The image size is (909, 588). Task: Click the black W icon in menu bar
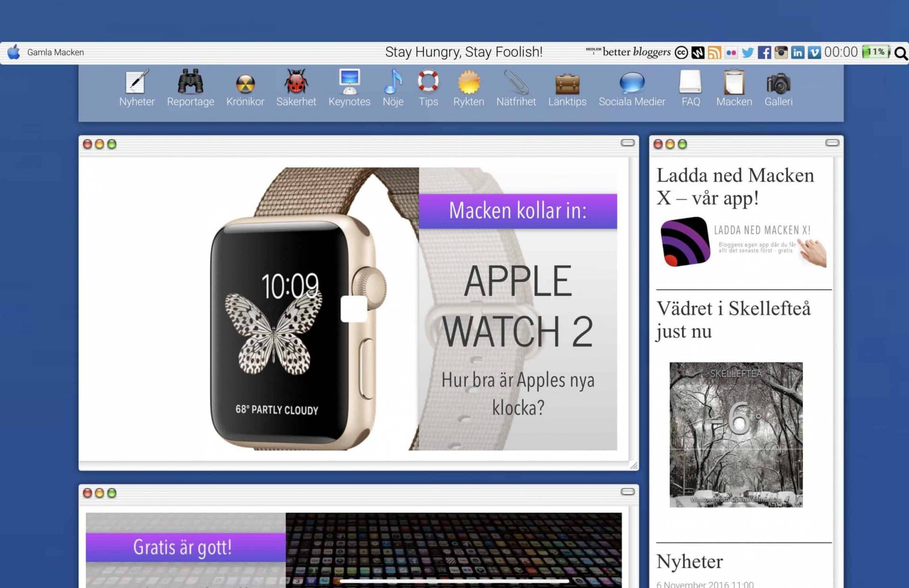[x=698, y=53]
